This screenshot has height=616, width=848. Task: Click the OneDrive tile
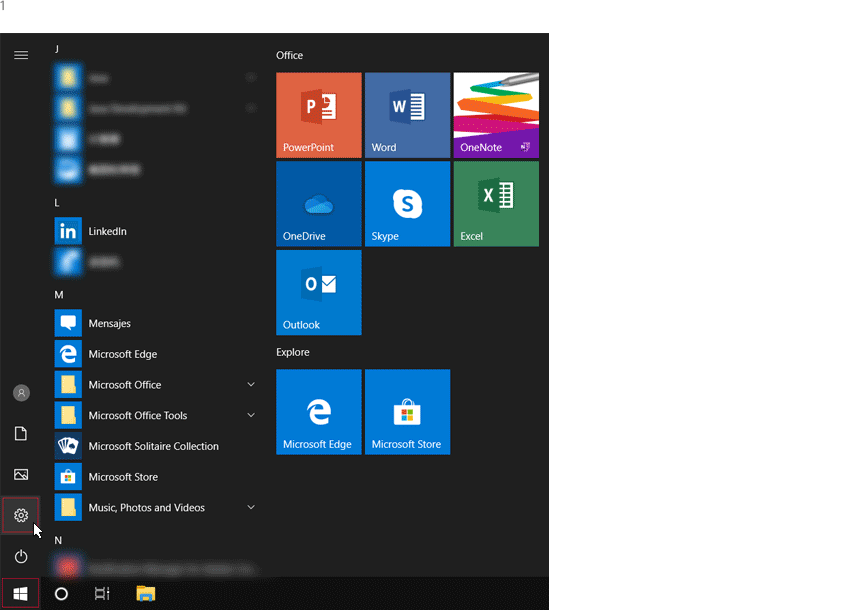[318, 204]
